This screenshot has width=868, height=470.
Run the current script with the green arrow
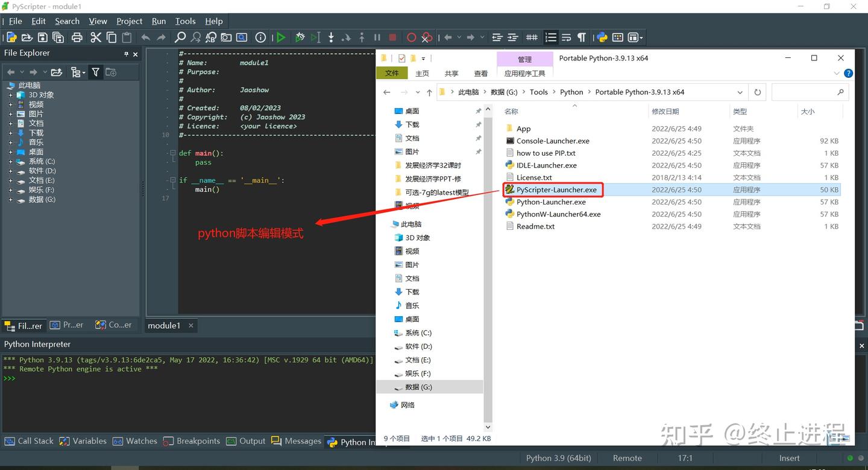(281, 37)
